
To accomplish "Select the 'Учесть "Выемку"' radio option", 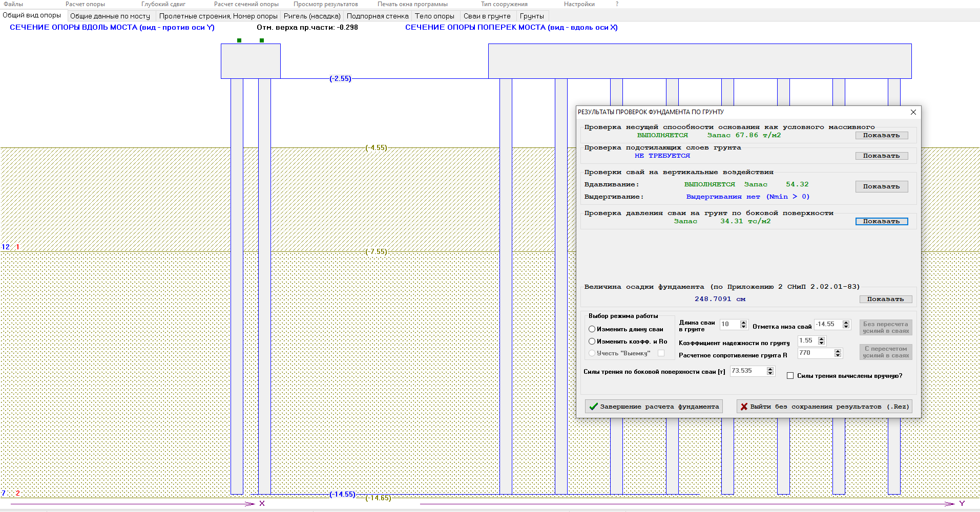I will coord(592,353).
